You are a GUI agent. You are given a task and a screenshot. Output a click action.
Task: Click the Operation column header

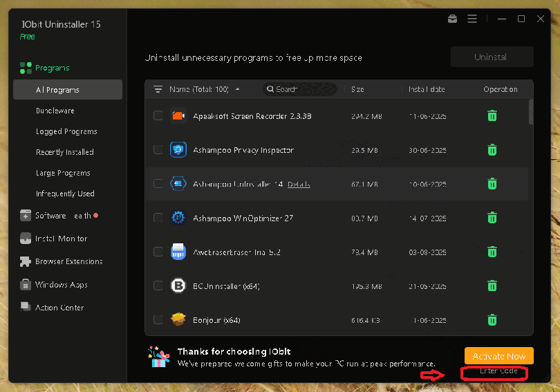[501, 89]
